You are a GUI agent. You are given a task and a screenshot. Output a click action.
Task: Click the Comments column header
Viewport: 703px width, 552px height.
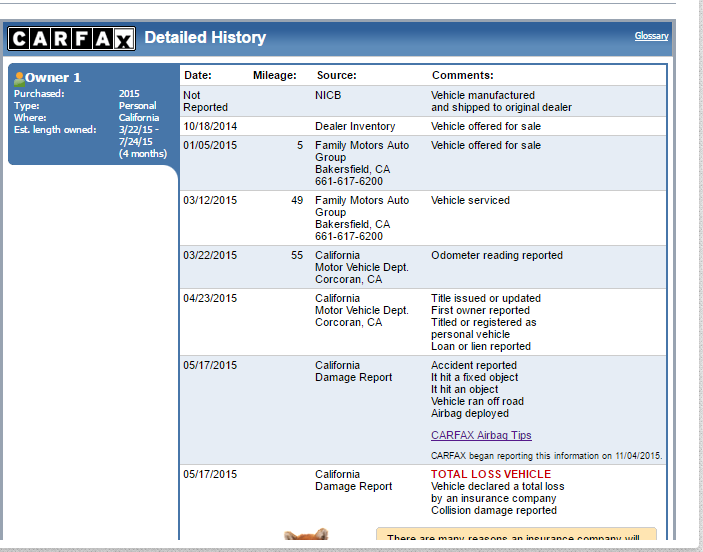point(462,75)
